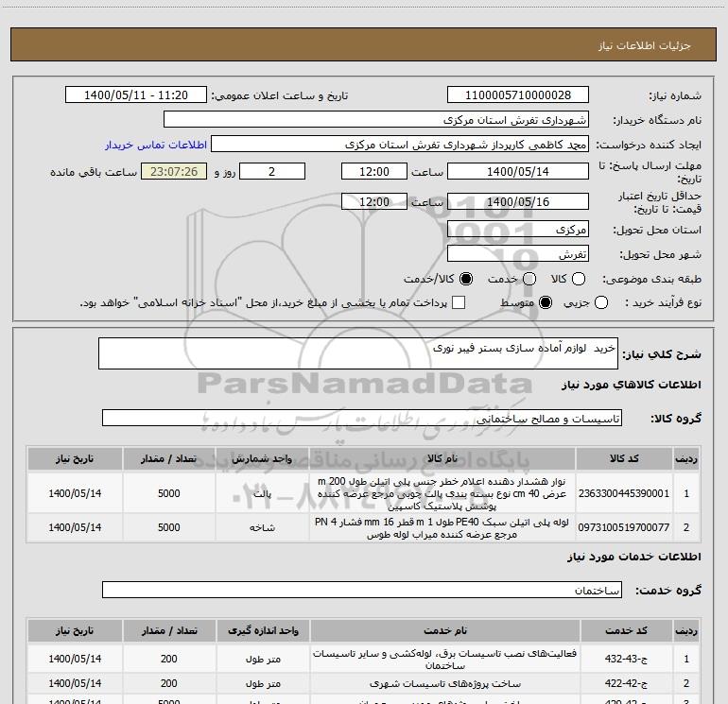Select the کالا category radio button
Screen dimensions: 728x704
click(x=579, y=279)
